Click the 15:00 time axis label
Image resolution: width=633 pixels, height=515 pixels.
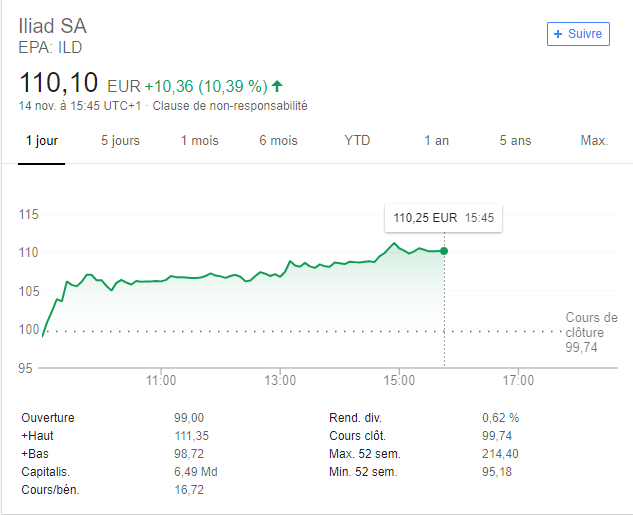coord(399,380)
